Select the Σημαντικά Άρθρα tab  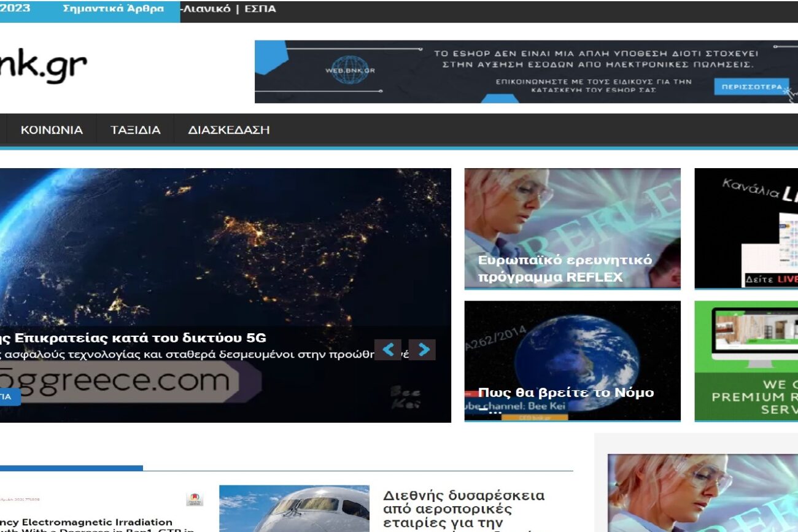tap(113, 9)
